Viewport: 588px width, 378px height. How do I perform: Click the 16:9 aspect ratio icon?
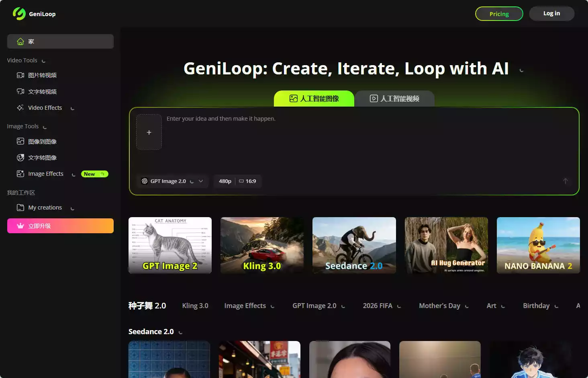[241, 181]
